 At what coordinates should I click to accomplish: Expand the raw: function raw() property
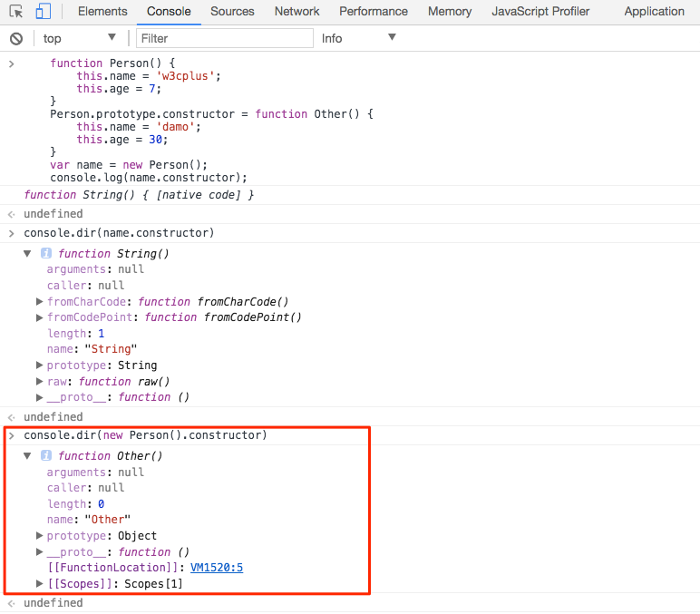pos(39,381)
